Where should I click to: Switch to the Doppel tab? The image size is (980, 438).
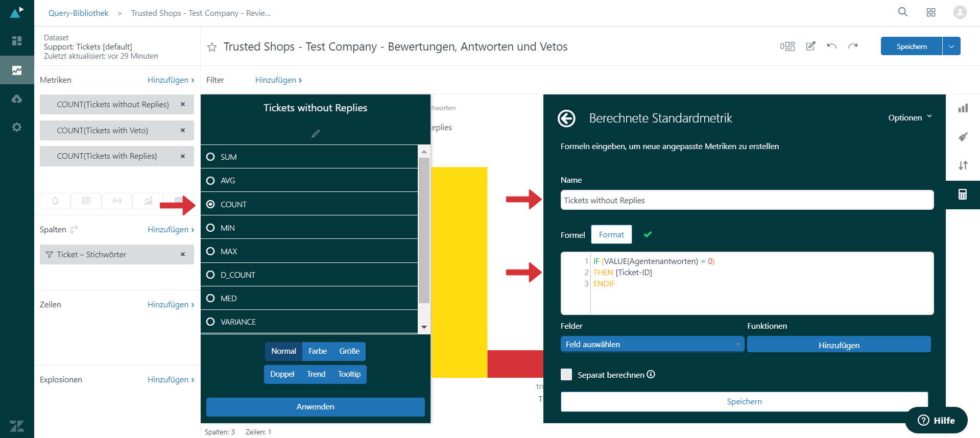point(282,374)
